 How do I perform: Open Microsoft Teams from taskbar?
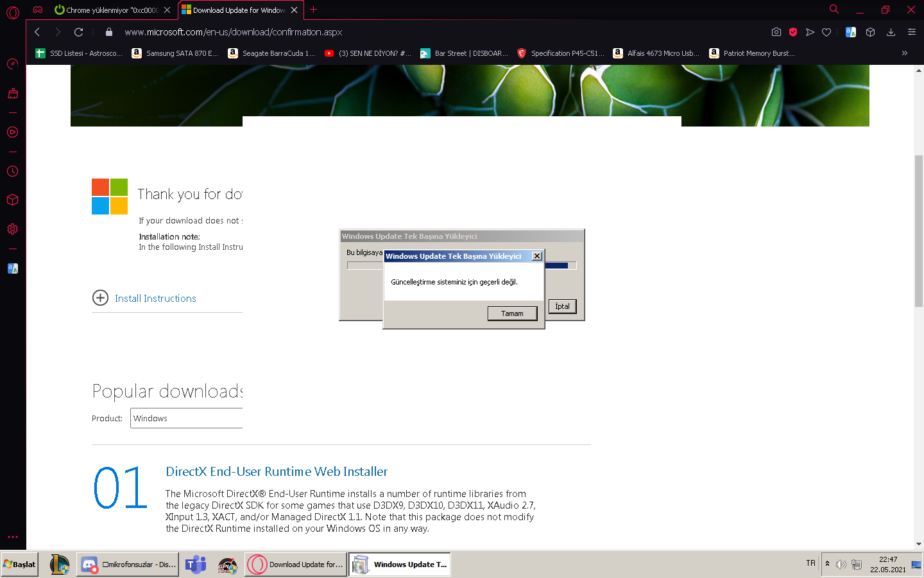coord(196,565)
